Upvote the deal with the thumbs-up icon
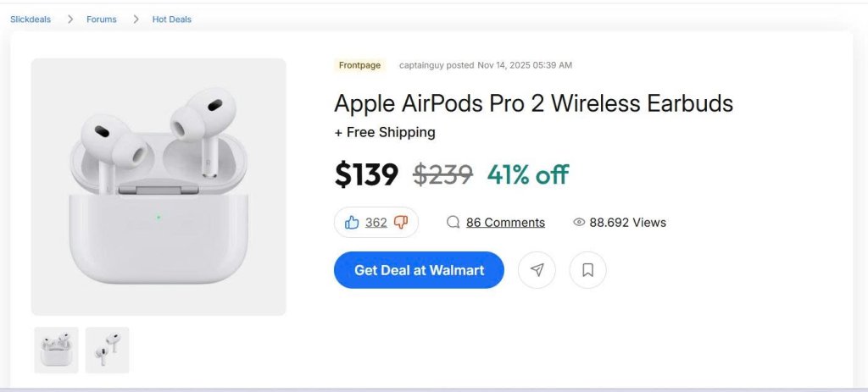868x392 pixels. [x=352, y=223]
